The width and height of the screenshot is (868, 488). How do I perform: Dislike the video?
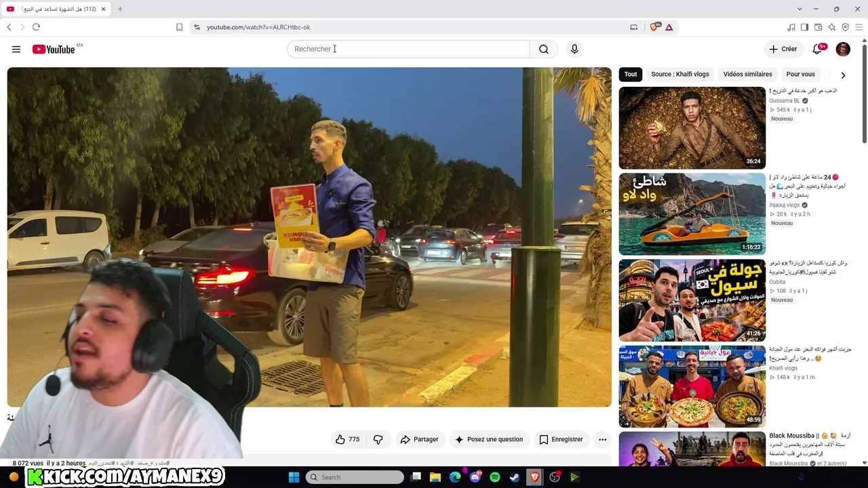378,439
